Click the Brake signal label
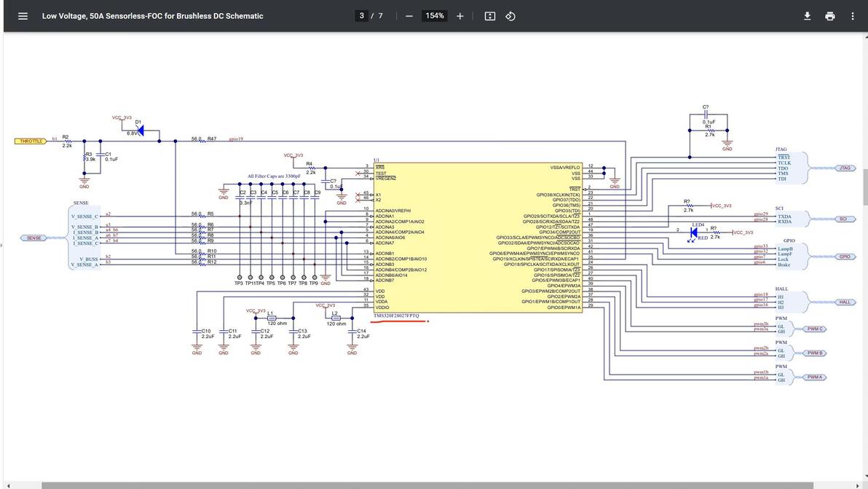 click(x=784, y=265)
